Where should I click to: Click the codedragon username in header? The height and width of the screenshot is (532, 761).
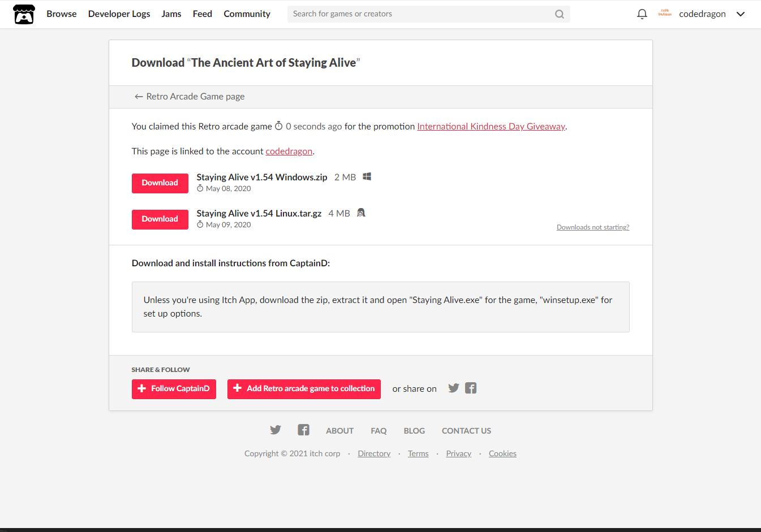coord(702,14)
